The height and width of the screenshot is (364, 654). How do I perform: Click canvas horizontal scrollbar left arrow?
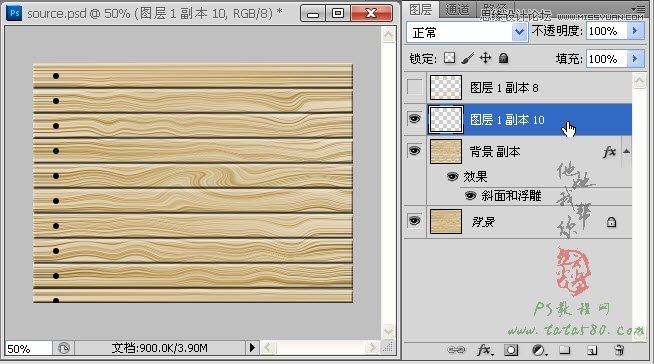pyautogui.click(x=268, y=347)
